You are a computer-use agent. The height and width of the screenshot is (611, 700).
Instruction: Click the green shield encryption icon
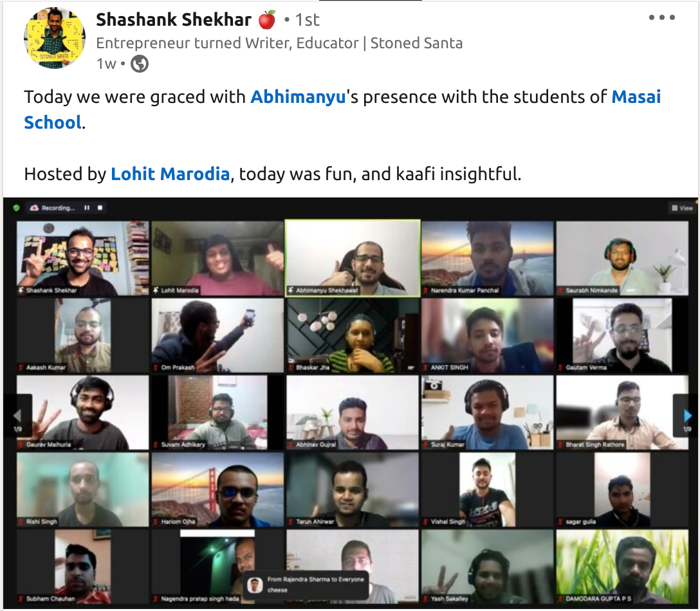[x=17, y=208]
